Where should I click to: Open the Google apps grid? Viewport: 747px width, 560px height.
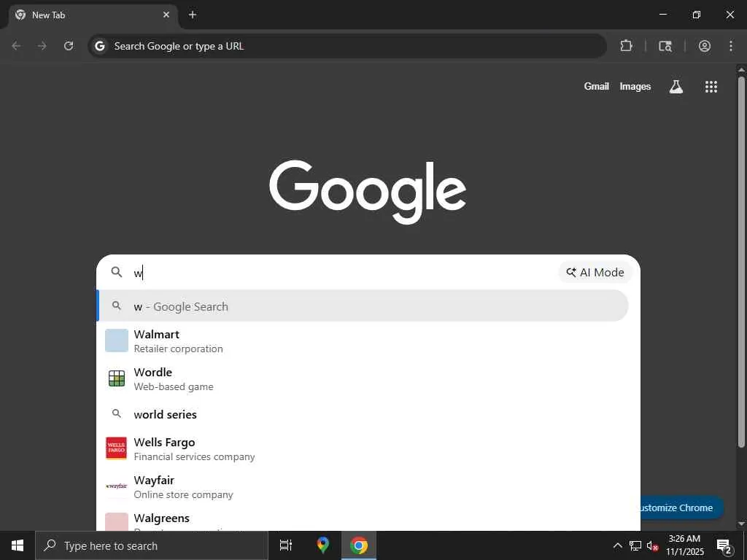[711, 86]
